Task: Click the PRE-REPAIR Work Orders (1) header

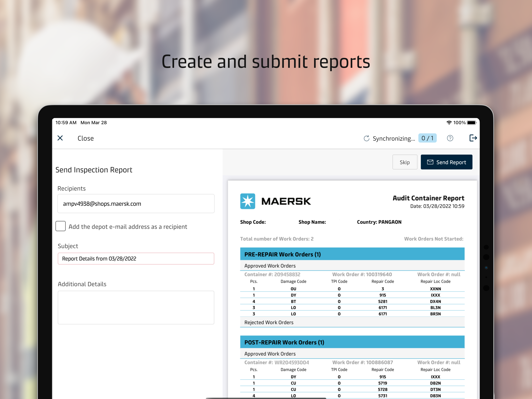Action: click(352, 254)
